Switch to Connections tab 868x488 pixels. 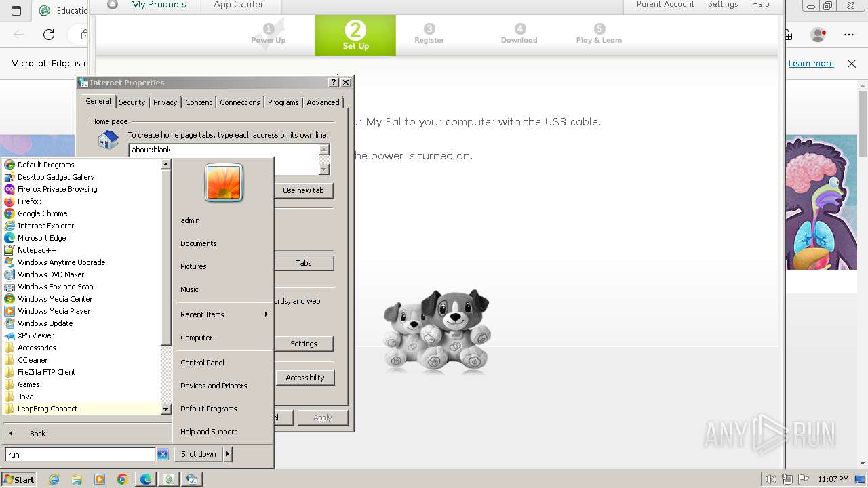click(240, 102)
